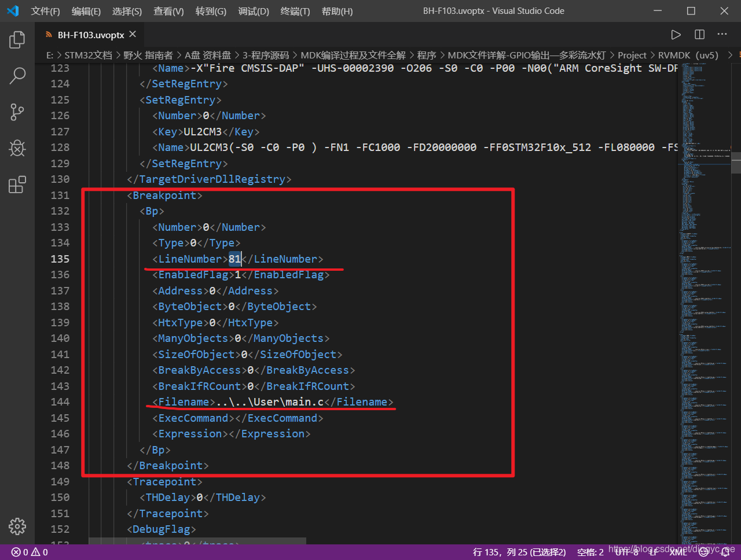The image size is (741, 560).
Task: Open the 文件(F) menu
Action: (45, 11)
